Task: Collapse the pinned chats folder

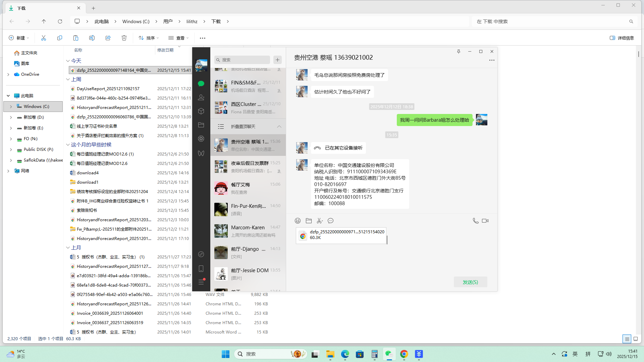Action: tap(279, 126)
